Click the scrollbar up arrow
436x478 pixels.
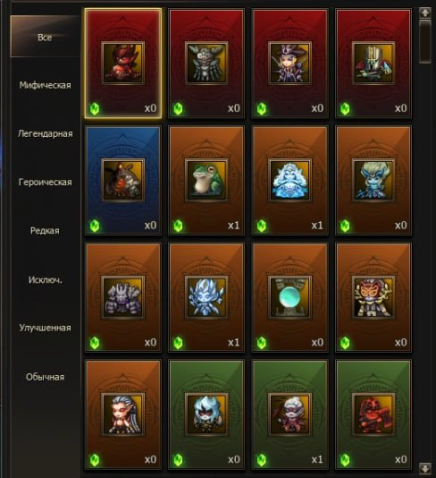[425, 13]
